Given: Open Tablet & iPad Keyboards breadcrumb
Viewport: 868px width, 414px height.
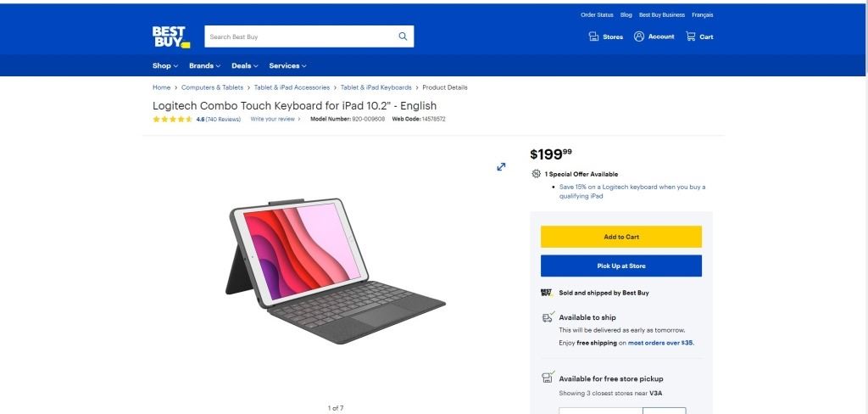Looking at the screenshot, I should [376, 87].
